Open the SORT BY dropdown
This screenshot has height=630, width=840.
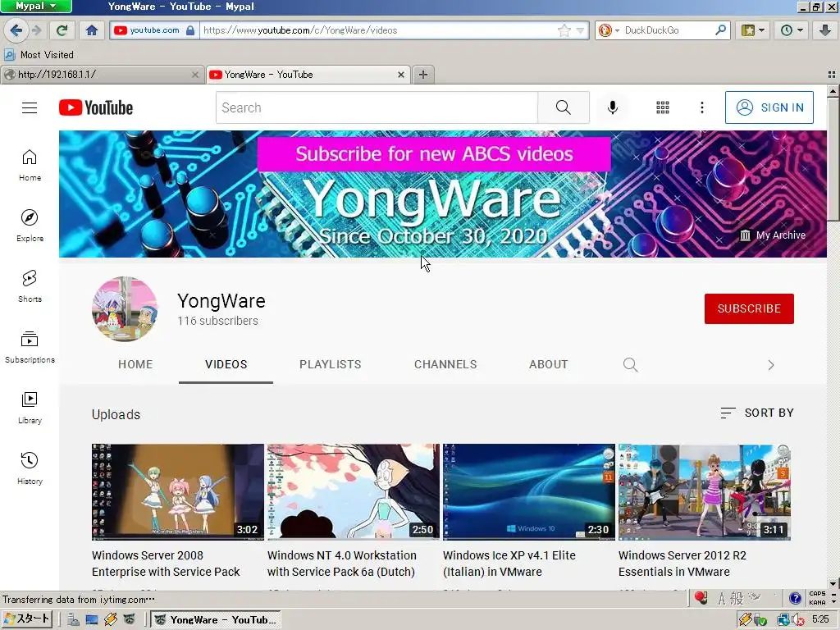757,413
